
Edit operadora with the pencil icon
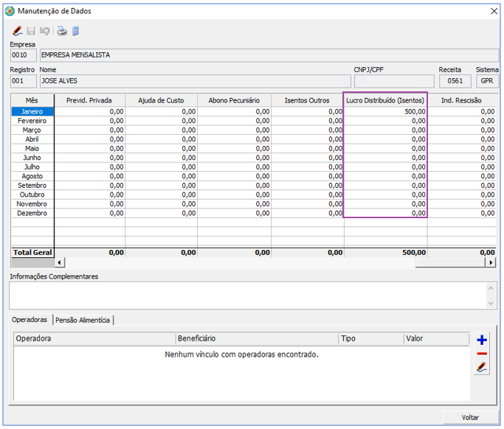tap(482, 367)
